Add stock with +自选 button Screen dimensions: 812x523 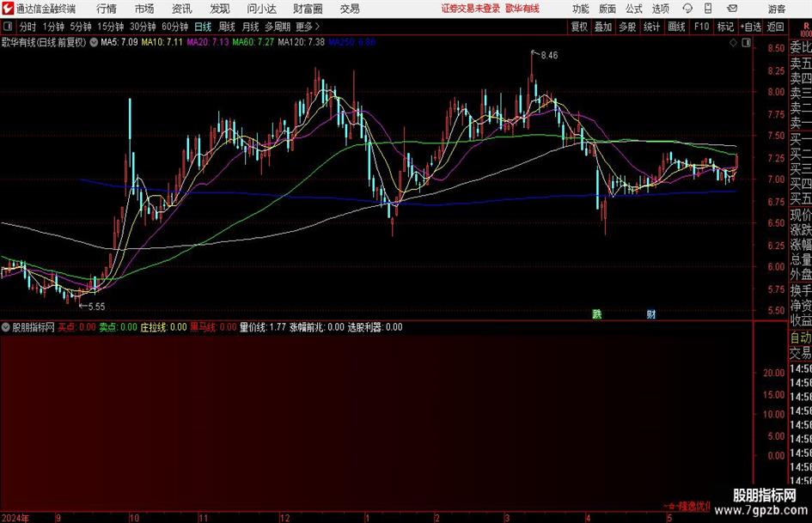[x=751, y=27]
